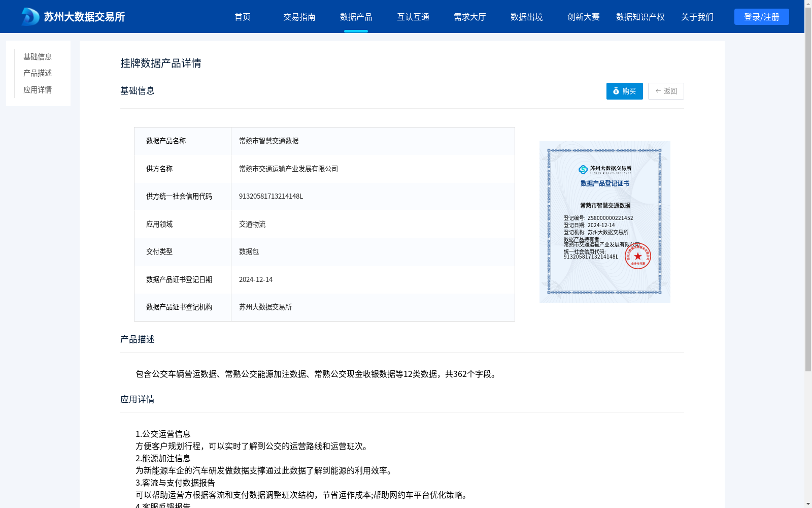The width and height of the screenshot is (812, 508).
Task: Go to 创新大赛 page
Action: [584, 17]
